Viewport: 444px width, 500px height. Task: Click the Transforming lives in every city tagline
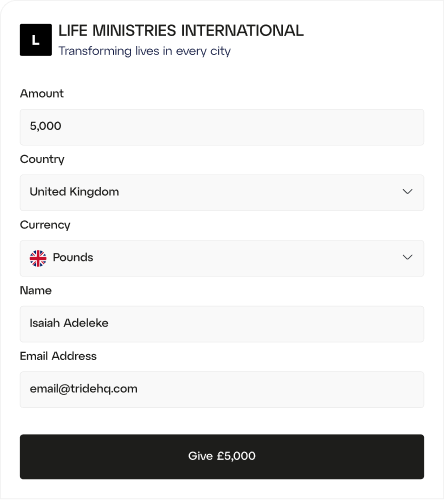point(145,51)
